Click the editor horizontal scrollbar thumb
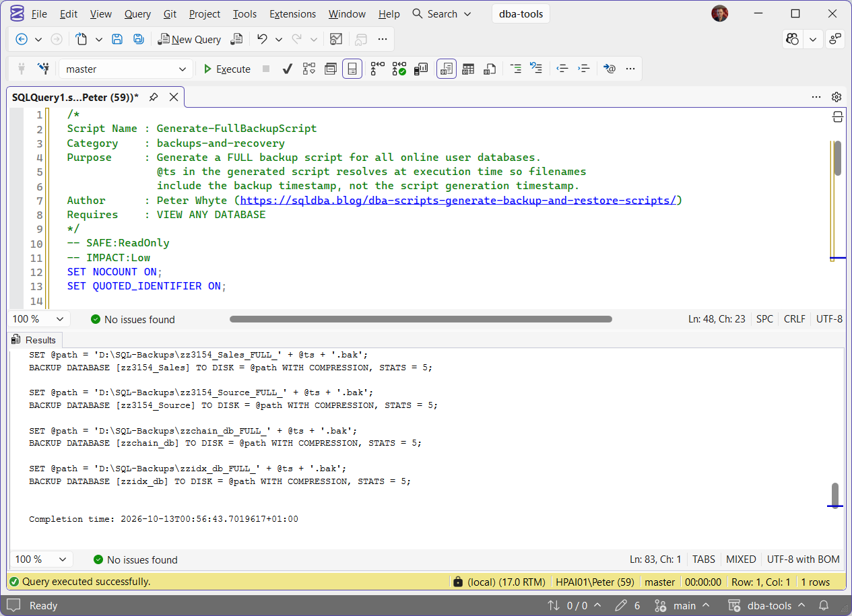Screen dimensions: 852x616 [x=420, y=319]
